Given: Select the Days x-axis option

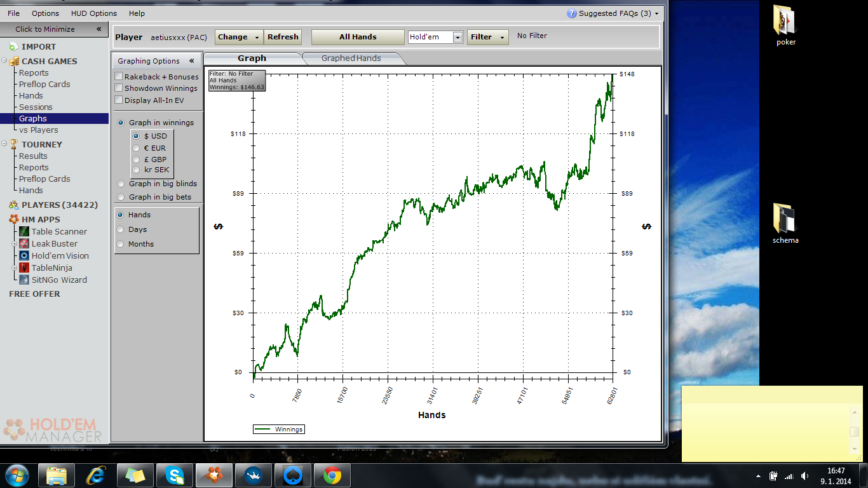Looking at the screenshot, I should point(121,229).
